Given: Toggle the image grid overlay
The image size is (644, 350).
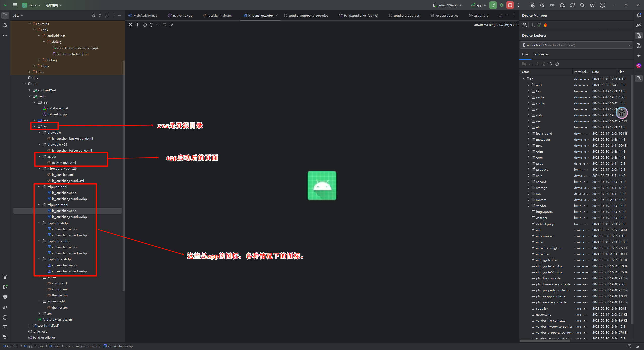Looking at the screenshot, I should pyautogui.click(x=137, y=25).
